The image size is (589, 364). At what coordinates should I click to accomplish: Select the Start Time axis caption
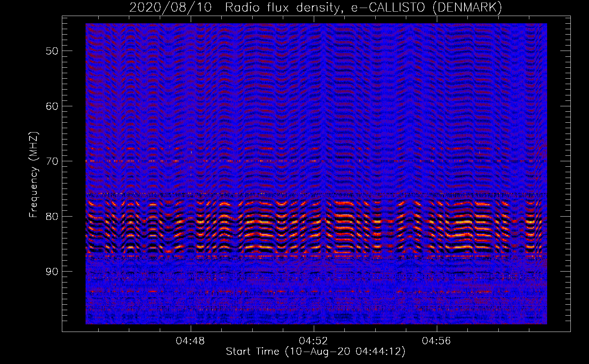click(x=315, y=352)
